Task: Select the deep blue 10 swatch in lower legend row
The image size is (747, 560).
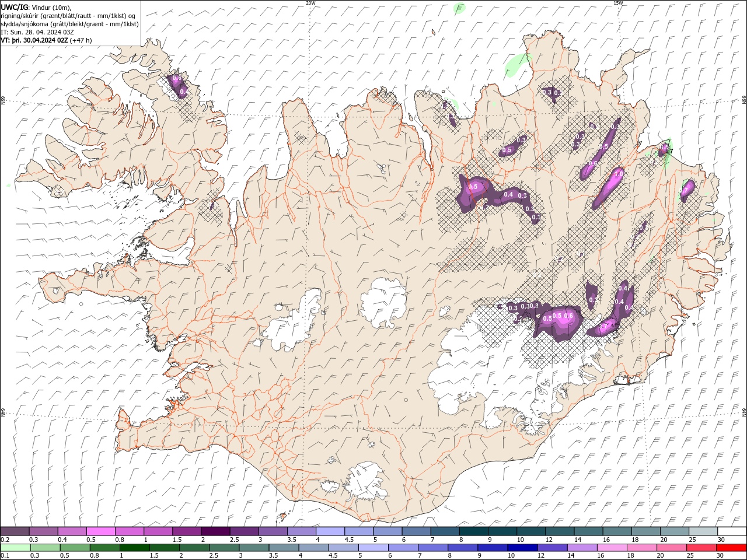Action: [x=523, y=548]
